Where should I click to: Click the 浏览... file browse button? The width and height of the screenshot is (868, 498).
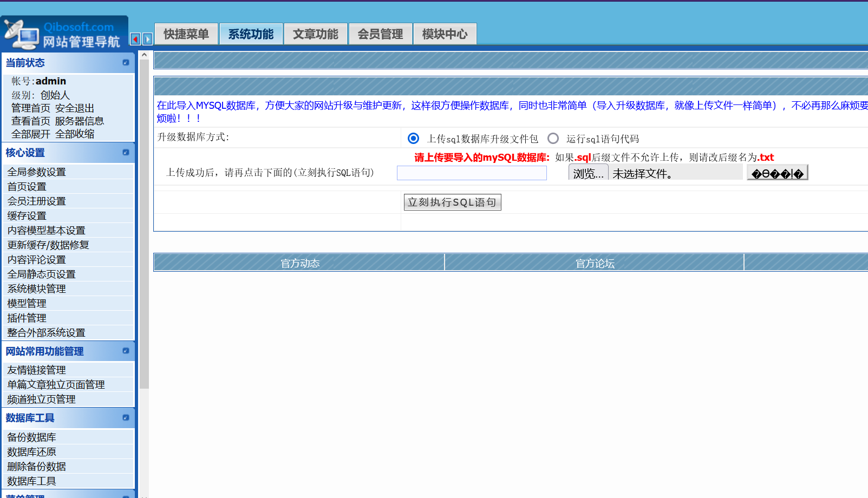click(588, 173)
